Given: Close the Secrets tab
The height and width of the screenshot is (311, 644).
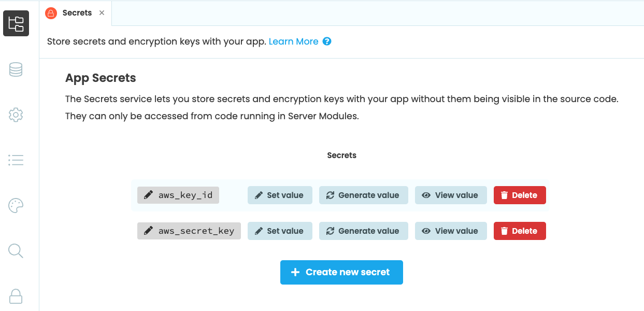Looking at the screenshot, I should coord(102,13).
